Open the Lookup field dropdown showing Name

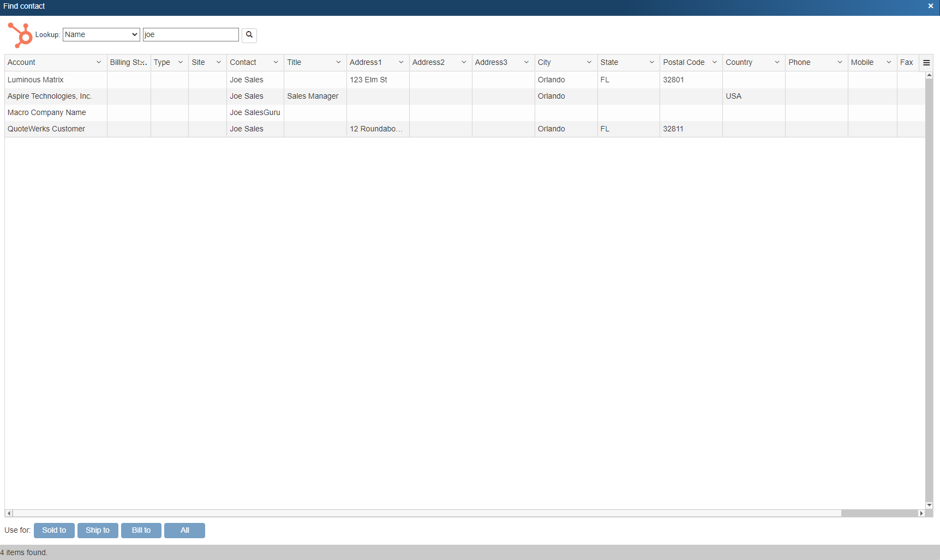(101, 35)
